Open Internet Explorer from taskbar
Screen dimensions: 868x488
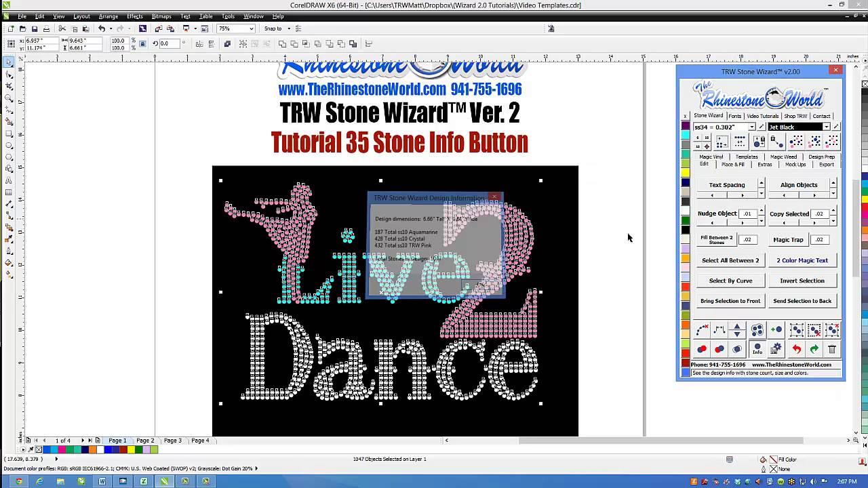pos(39,481)
